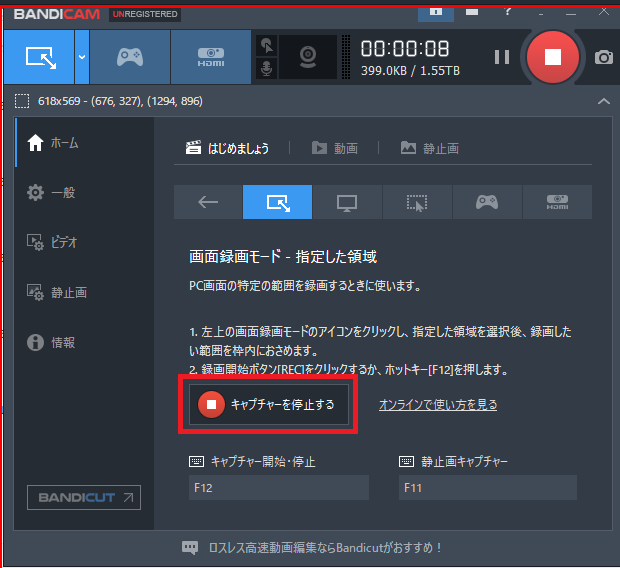Click the キャプチャーを停止する button
The height and width of the screenshot is (568, 620).
[x=268, y=404]
